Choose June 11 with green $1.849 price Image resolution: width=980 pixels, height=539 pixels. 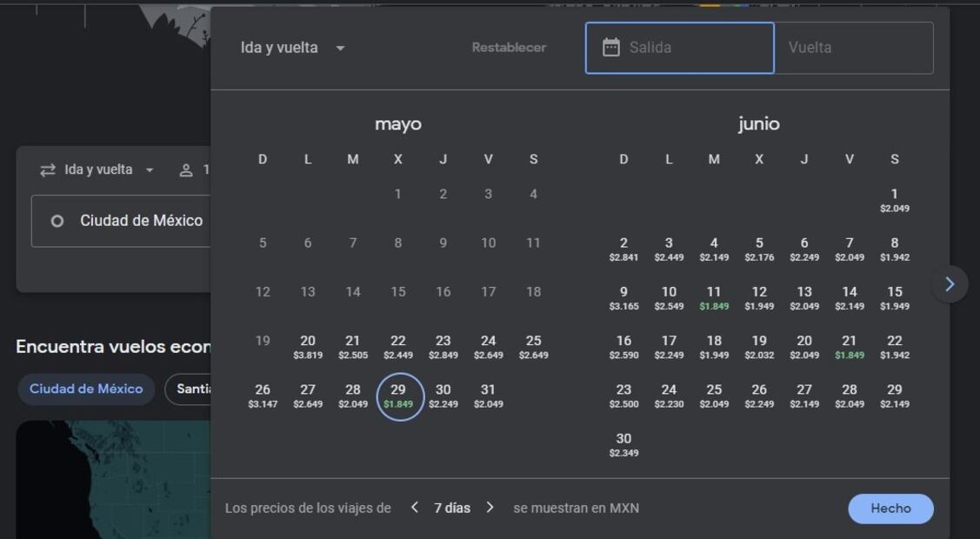click(714, 297)
